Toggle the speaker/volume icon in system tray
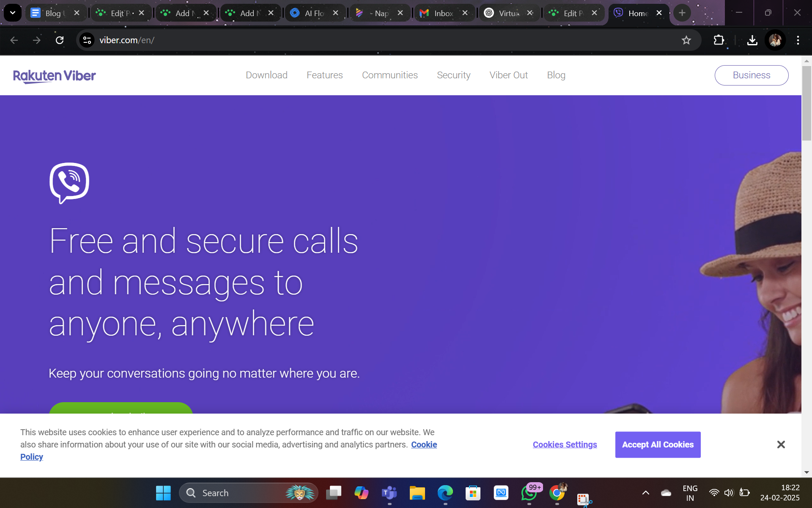Image resolution: width=812 pixels, height=508 pixels. (x=729, y=493)
